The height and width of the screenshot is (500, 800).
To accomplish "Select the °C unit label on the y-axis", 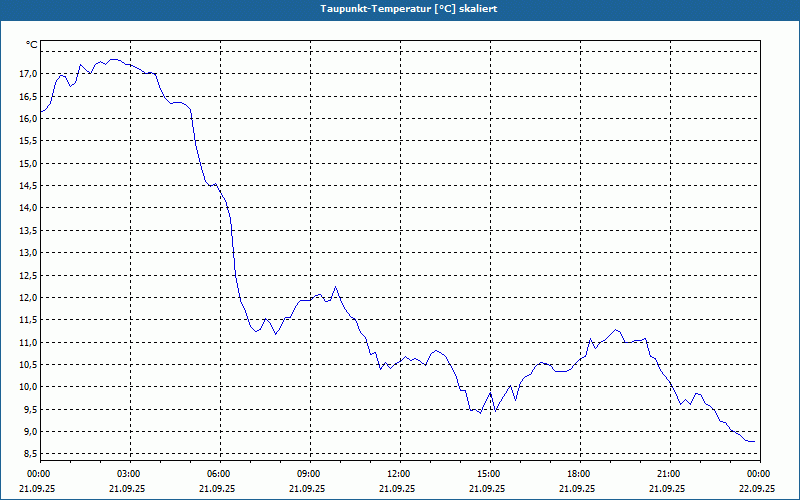I will tap(32, 45).
